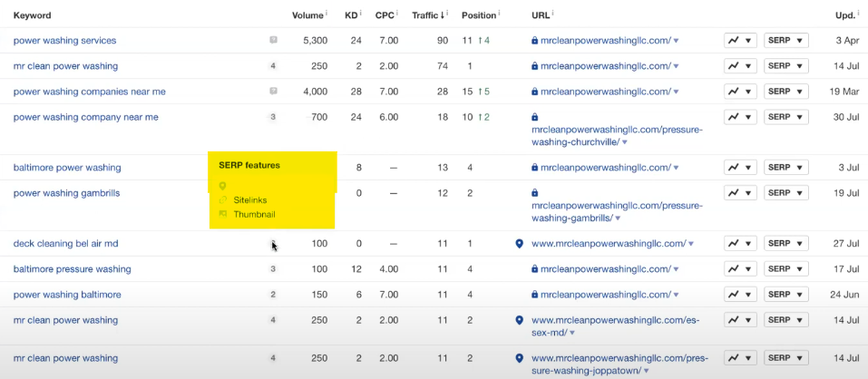The image size is (868, 379).
Task: Expand SERP dropdown in the joppatown URL row
Action: click(x=786, y=358)
